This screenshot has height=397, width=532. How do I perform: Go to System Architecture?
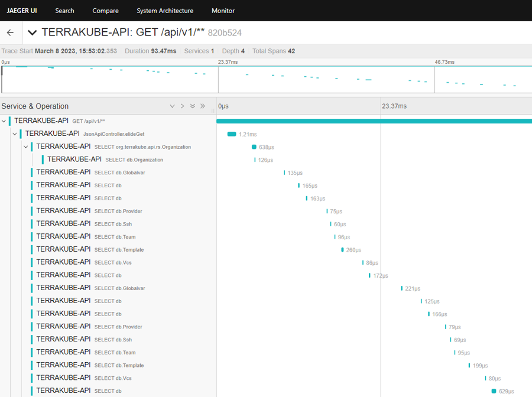[164, 11]
